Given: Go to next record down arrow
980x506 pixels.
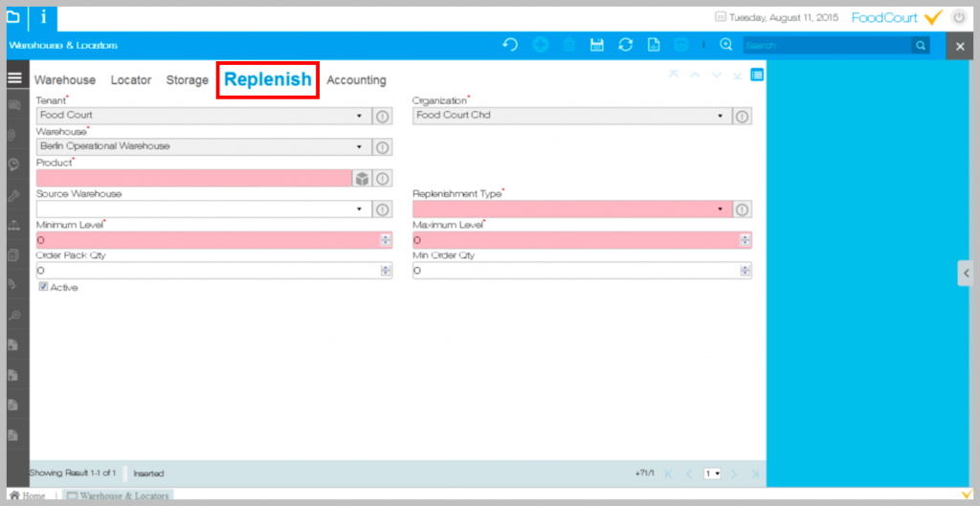Looking at the screenshot, I should [x=716, y=75].
